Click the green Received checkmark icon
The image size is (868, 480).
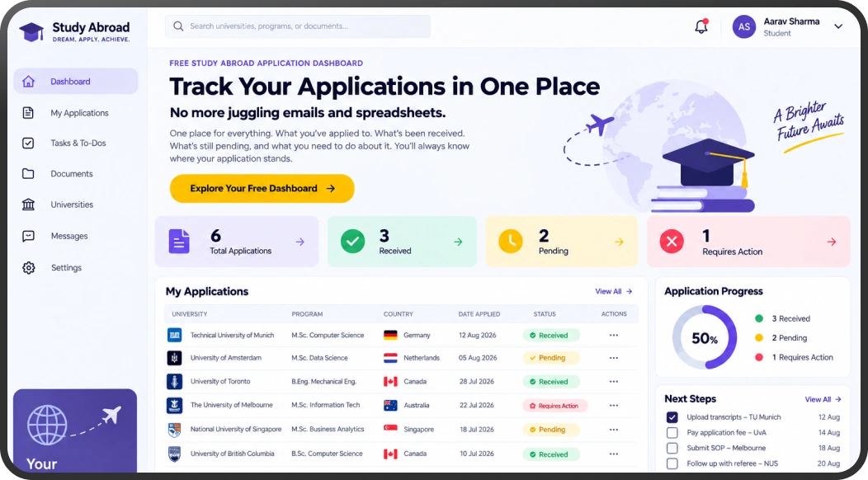352,242
